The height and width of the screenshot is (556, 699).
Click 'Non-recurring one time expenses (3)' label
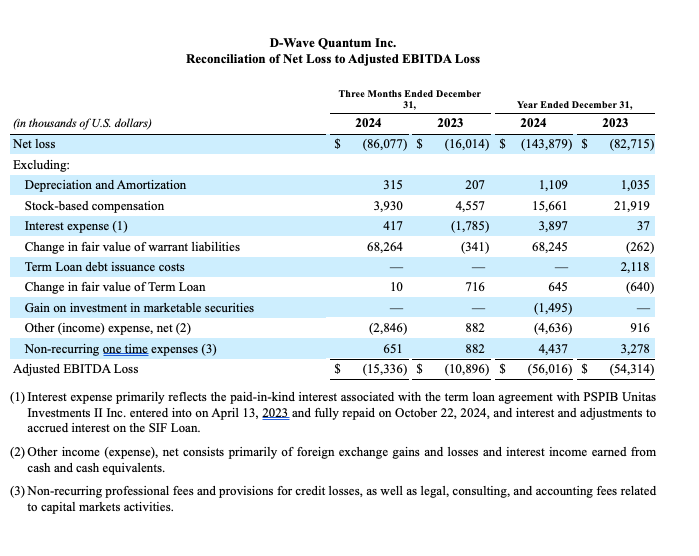pyautogui.click(x=120, y=349)
